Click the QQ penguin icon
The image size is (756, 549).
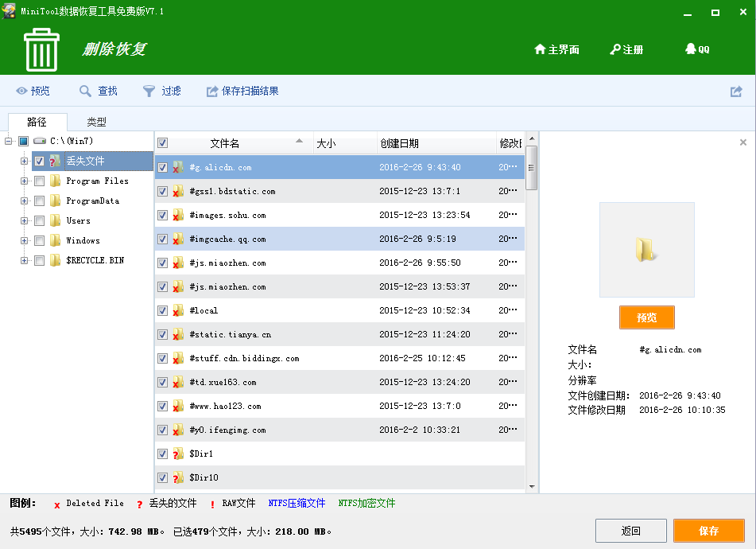[691, 49]
